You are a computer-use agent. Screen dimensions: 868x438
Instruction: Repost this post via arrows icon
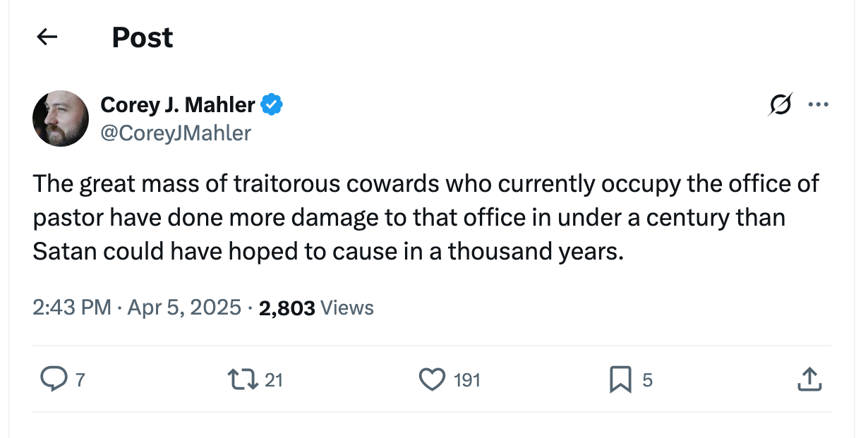[241, 380]
